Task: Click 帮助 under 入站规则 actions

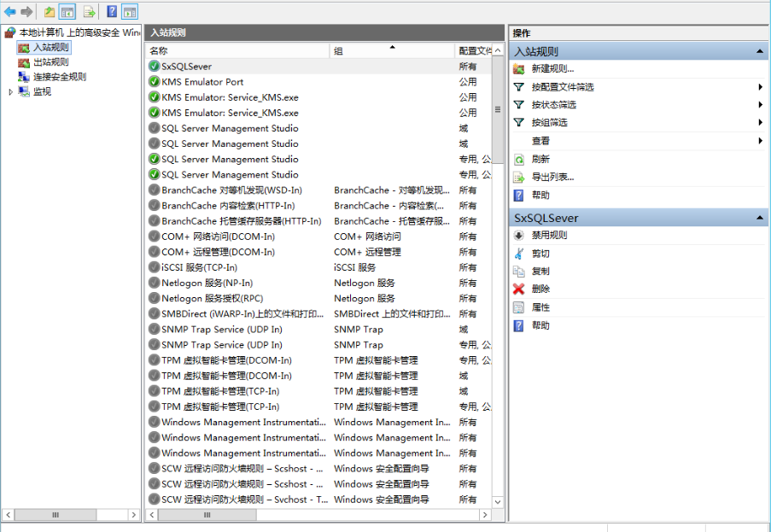Action: click(x=540, y=196)
